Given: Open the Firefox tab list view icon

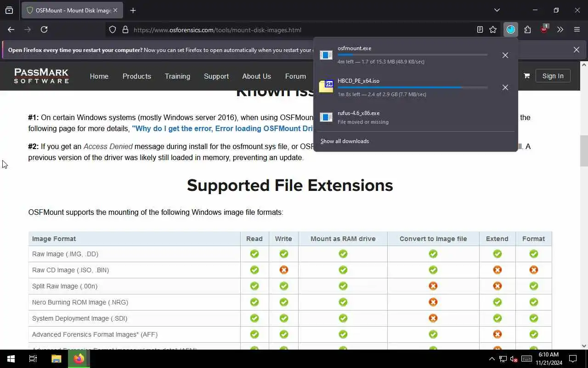Looking at the screenshot, I should [x=9, y=10].
